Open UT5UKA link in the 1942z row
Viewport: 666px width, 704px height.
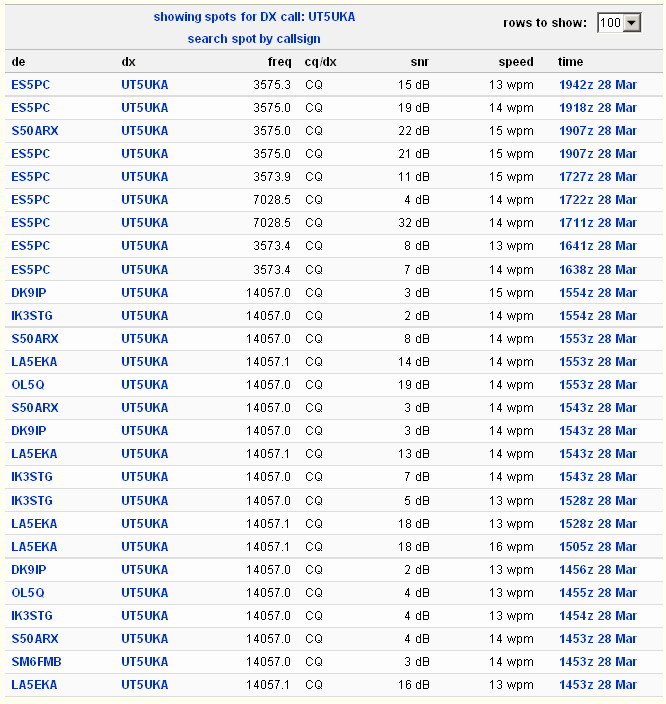tap(145, 85)
